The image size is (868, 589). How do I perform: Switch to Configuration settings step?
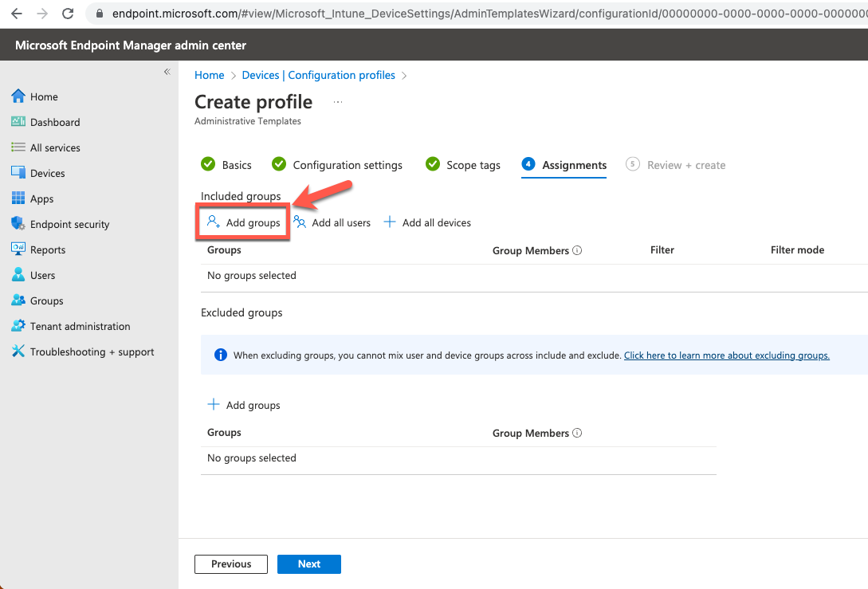point(336,165)
